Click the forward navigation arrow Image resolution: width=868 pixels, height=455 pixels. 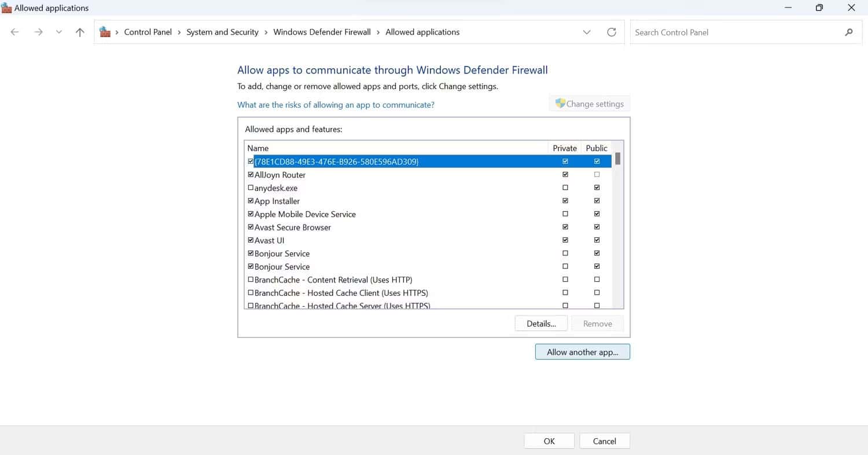(38, 32)
